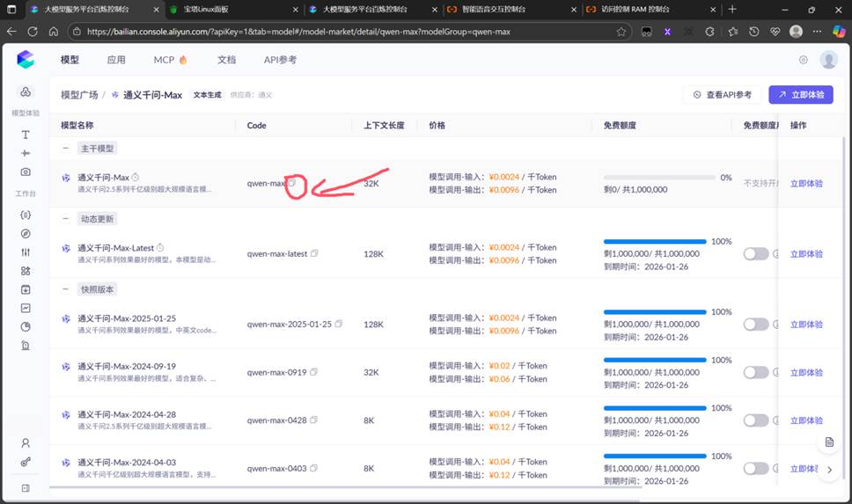This screenshot has width=852, height=504.
Task: Copy the qwen-max model code
Action: pyautogui.click(x=293, y=184)
